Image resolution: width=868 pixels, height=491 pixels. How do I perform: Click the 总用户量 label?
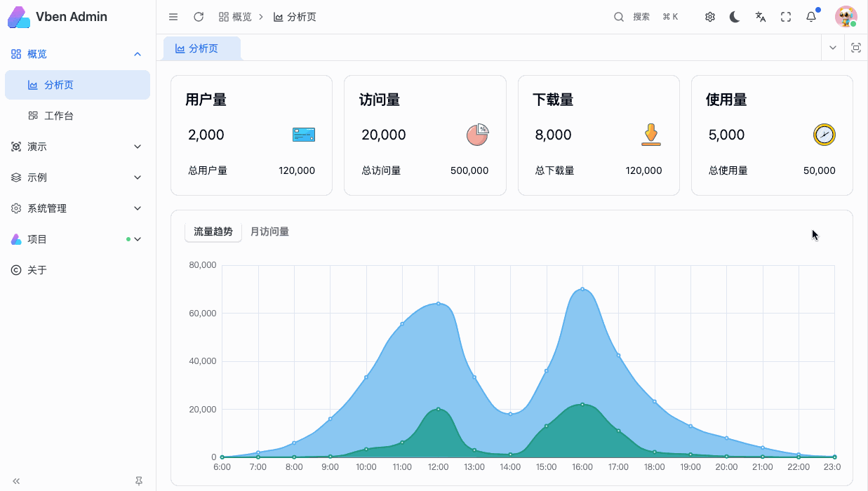(x=208, y=170)
